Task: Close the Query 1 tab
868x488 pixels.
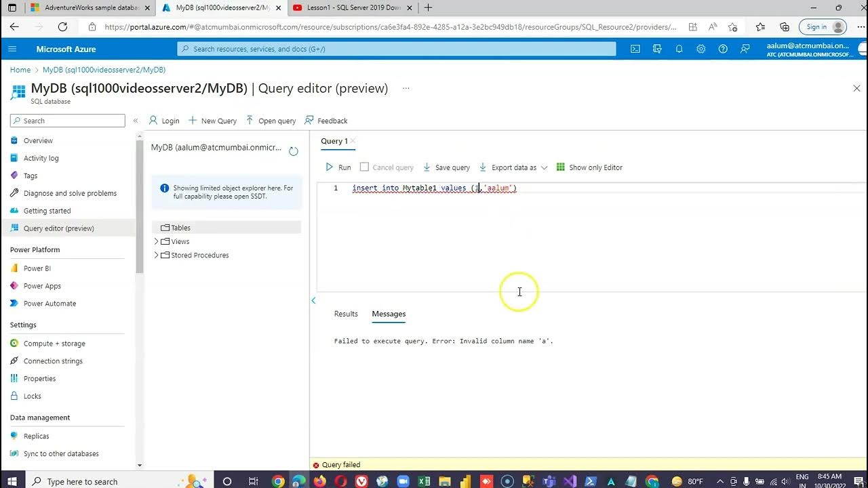Action: 353,141
